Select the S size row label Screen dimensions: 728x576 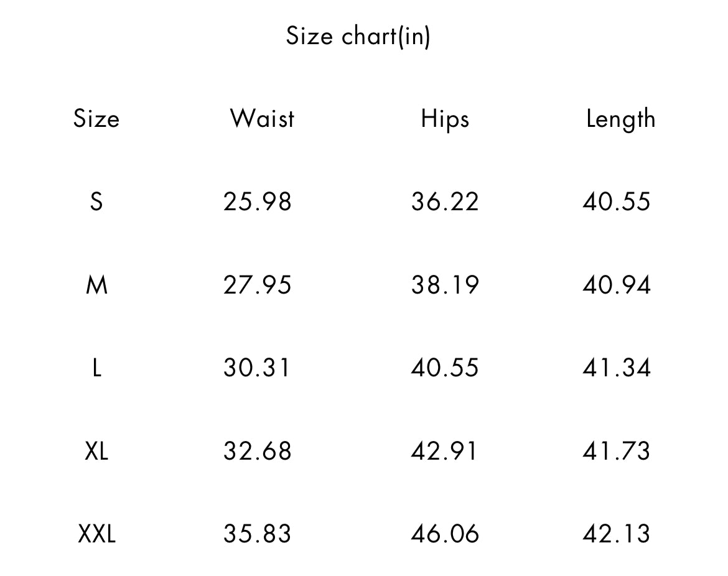[x=96, y=202]
